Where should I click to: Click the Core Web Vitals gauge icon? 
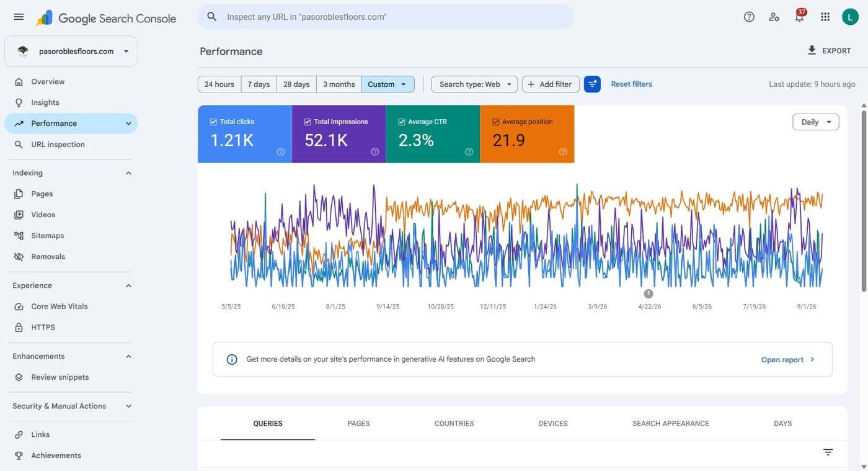(x=19, y=307)
